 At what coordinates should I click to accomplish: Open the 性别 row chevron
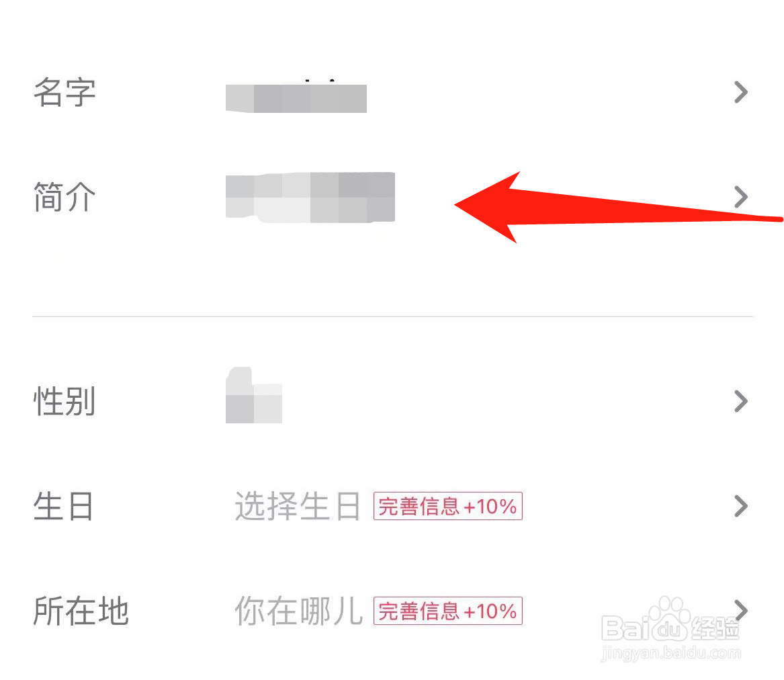point(741,401)
